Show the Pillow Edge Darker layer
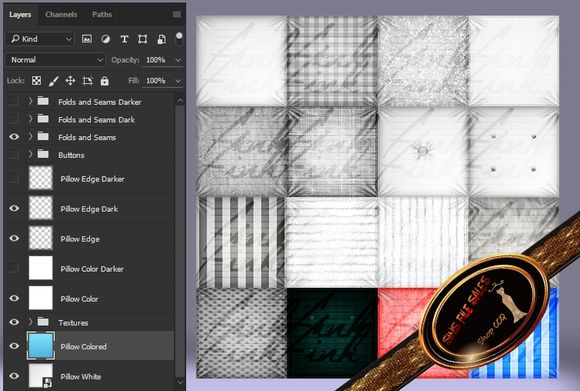 tap(14, 178)
